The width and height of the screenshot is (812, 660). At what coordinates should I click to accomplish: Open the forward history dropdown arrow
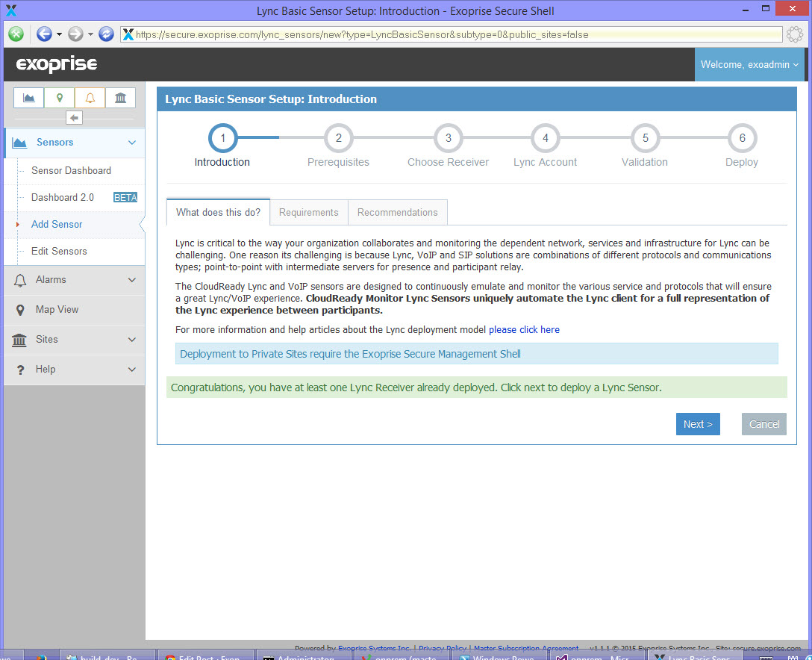[x=90, y=34]
